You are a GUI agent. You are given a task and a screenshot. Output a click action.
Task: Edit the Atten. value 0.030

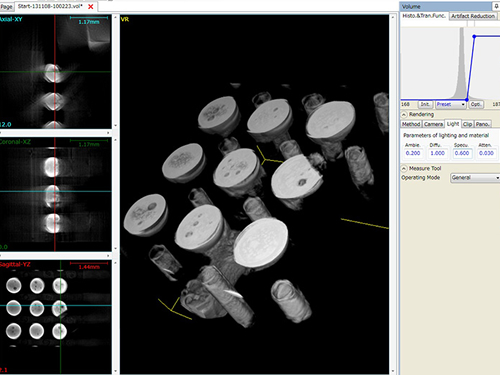(486, 153)
